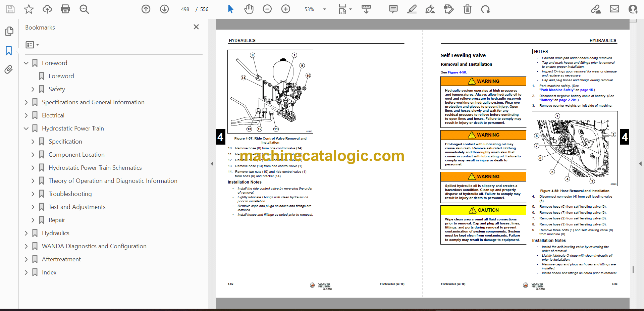Open the Troubleshooting bookmark

click(x=70, y=194)
